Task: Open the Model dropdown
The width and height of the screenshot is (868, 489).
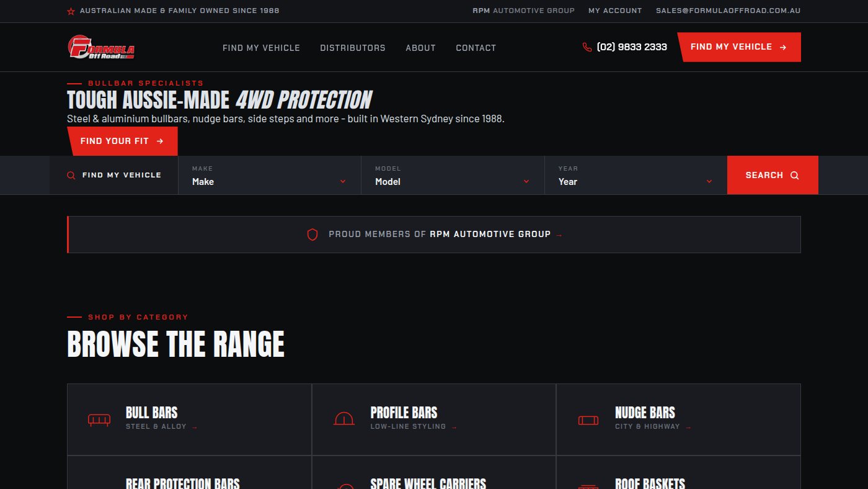Action: pyautogui.click(x=453, y=176)
